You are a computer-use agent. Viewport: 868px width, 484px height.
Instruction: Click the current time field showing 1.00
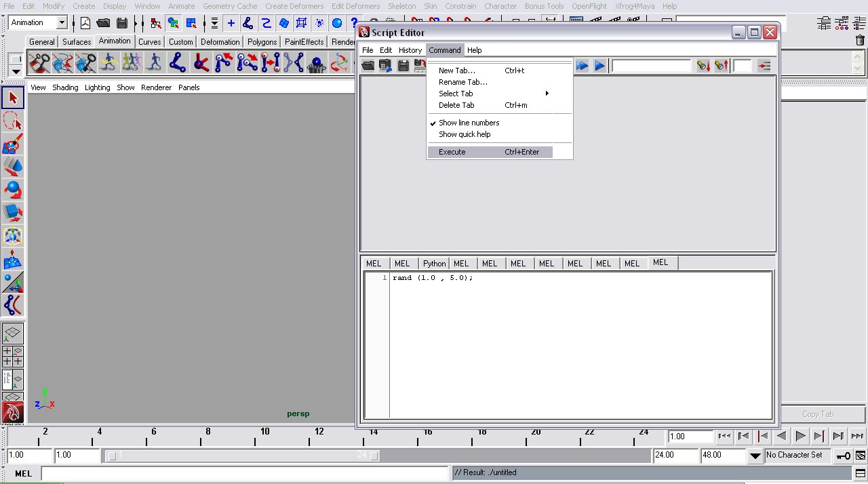point(691,437)
